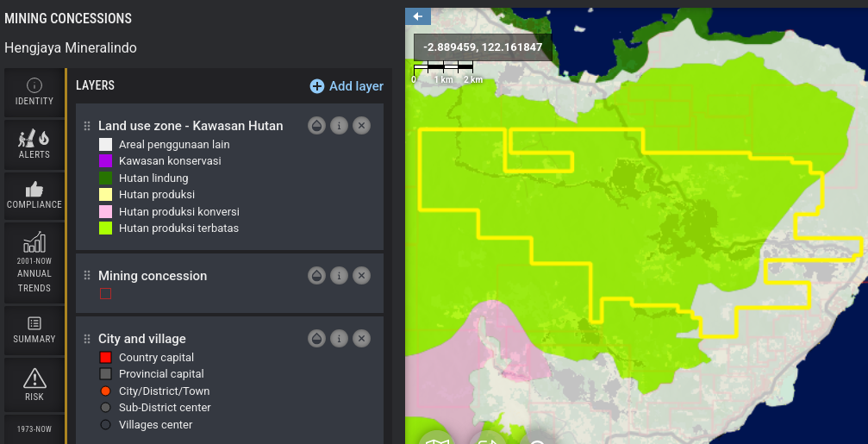Click the Mining concession layer title
Viewport: 868px width, 444px height.
click(153, 276)
